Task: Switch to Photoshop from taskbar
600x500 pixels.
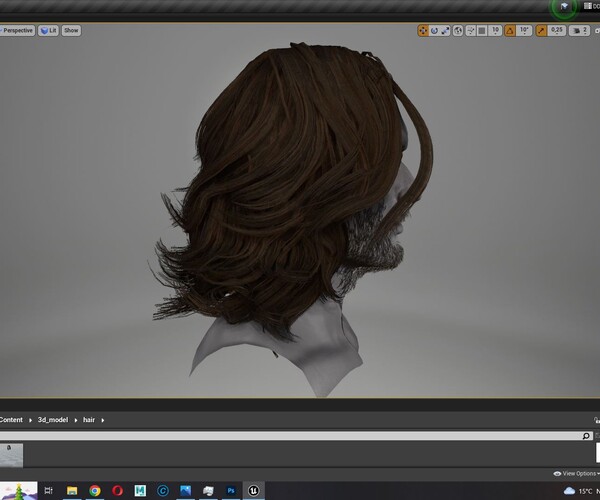Action: tap(231, 490)
